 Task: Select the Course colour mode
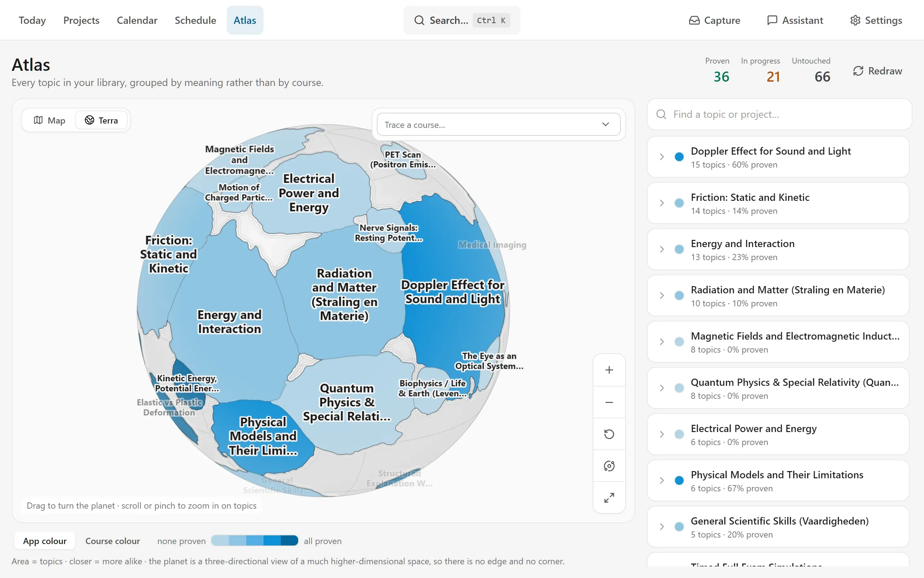point(113,541)
